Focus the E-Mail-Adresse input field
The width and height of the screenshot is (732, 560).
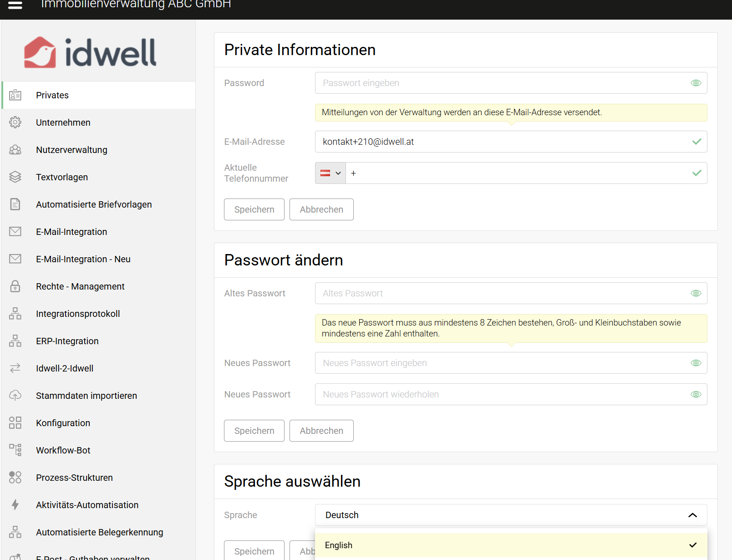[501, 142]
